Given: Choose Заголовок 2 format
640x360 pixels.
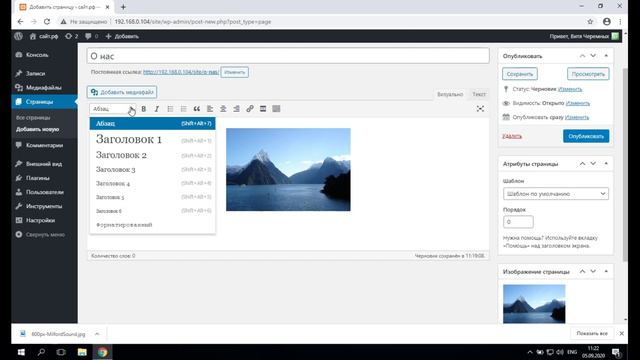Looking at the screenshot, I should [x=152, y=155].
